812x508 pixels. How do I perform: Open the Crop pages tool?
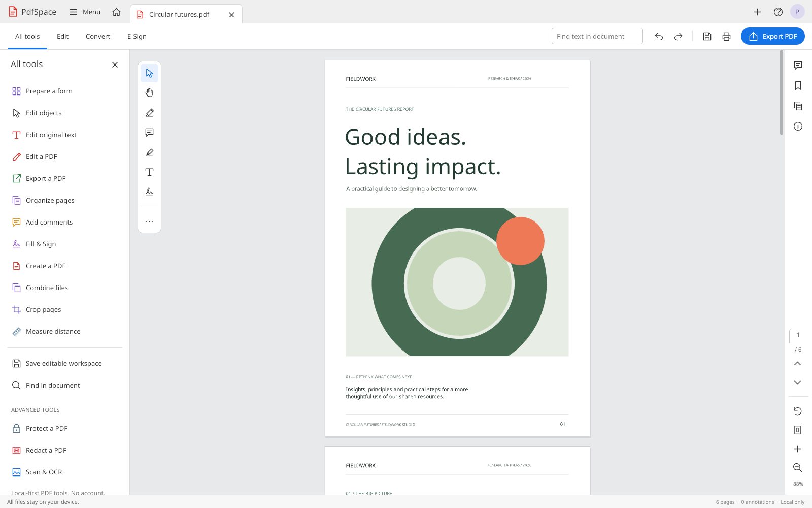click(x=65, y=310)
